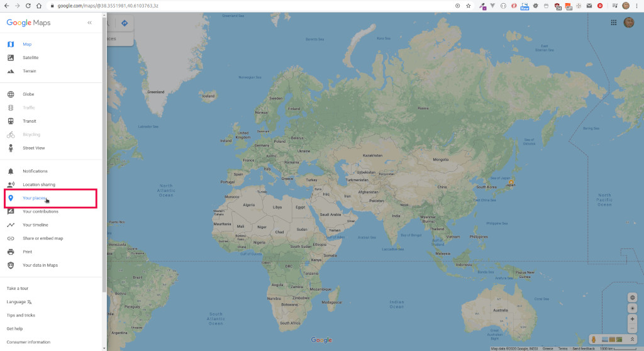Click the map globe toggle button at bottom right

(633, 298)
